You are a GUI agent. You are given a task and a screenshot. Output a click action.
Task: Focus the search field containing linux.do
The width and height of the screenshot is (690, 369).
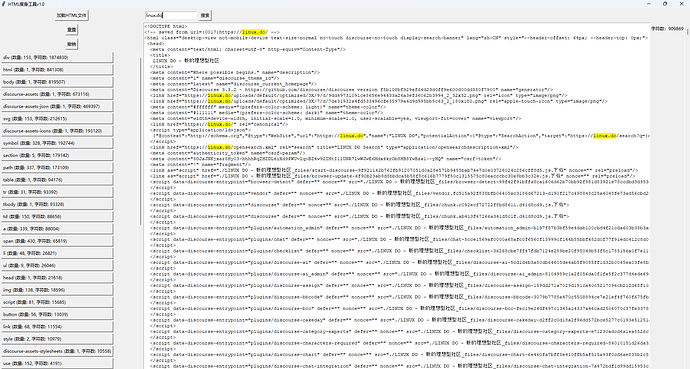(171, 15)
